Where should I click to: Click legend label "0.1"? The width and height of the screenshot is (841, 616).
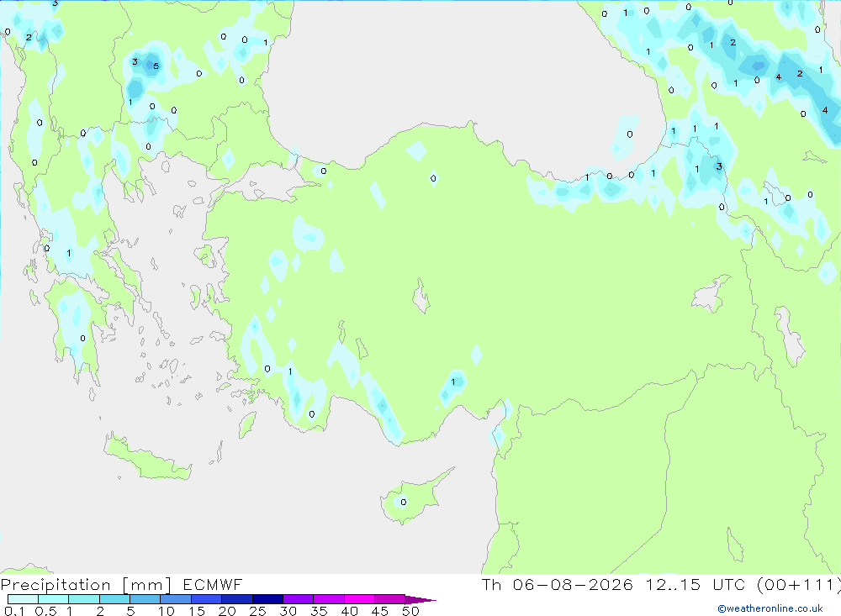pyautogui.click(x=14, y=611)
